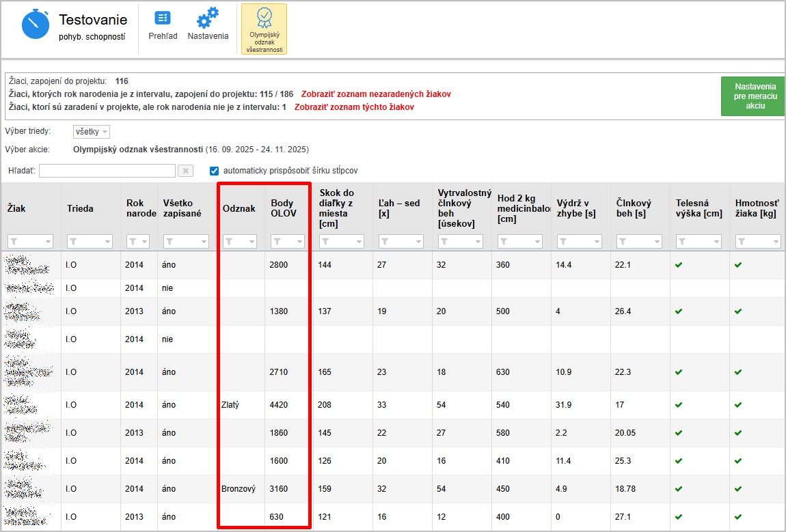Click the Testovanie stopwatch logo icon
The height and width of the screenshot is (532, 786).
click(36, 25)
